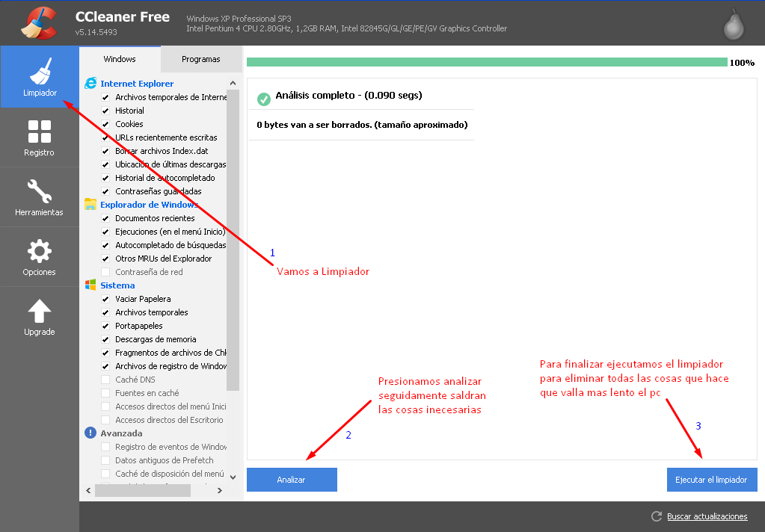The width and height of the screenshot is (765, 532).
Task: Click the refresh icon beside Buscar actualizaciones
Action: tap(657, 516)
